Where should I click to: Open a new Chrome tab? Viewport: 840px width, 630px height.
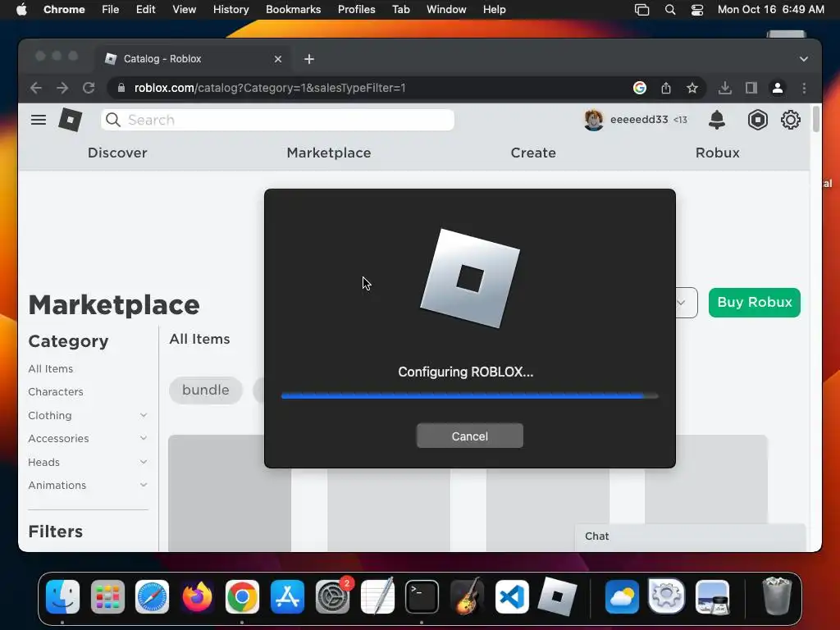click(x=309, y=59)
